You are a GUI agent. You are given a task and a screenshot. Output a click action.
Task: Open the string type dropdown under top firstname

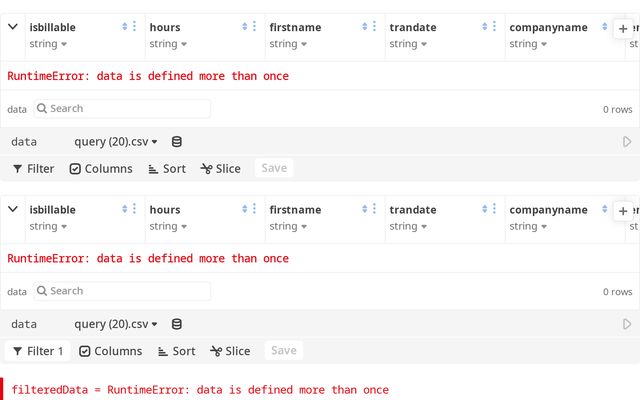[289, 44]
